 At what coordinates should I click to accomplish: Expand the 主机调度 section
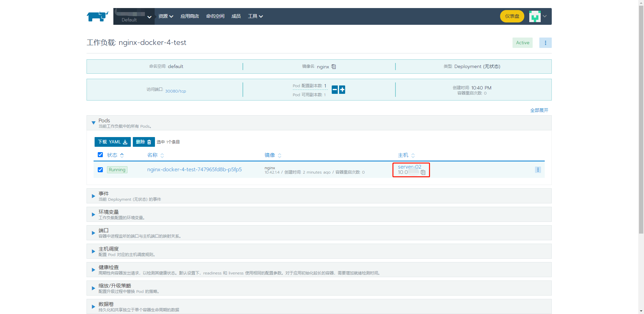coord(94,251)
